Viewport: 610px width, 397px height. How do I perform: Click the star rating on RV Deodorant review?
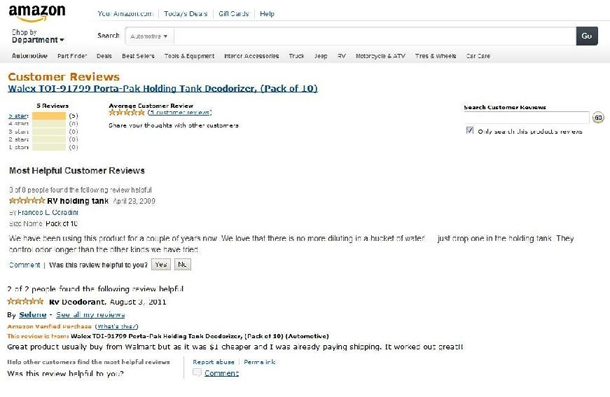click(26, 301)
